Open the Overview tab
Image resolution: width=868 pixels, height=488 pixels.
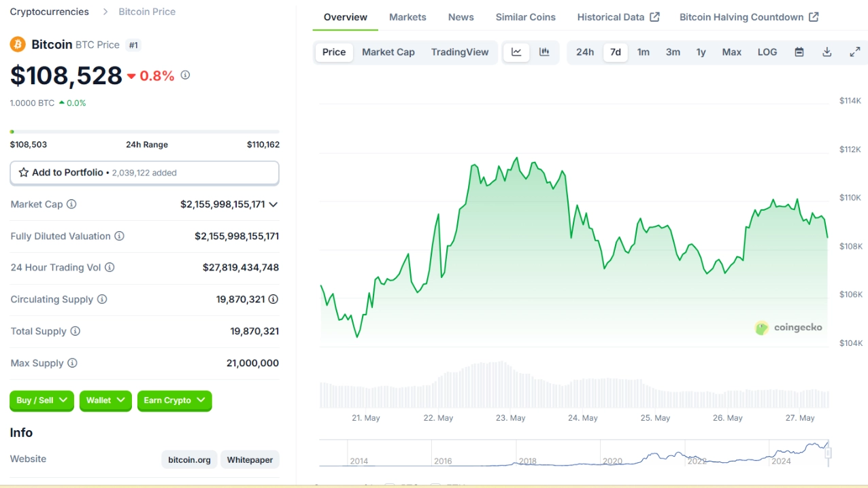[346, 17]
